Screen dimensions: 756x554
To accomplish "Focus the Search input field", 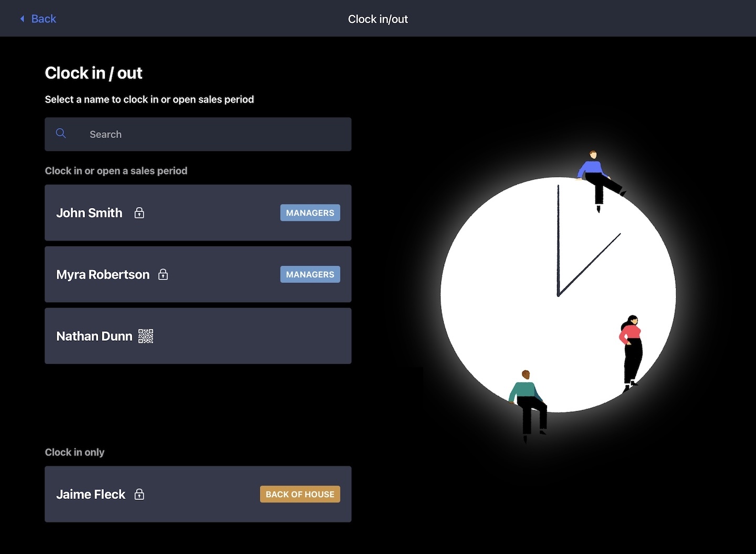I will point(210,134).
